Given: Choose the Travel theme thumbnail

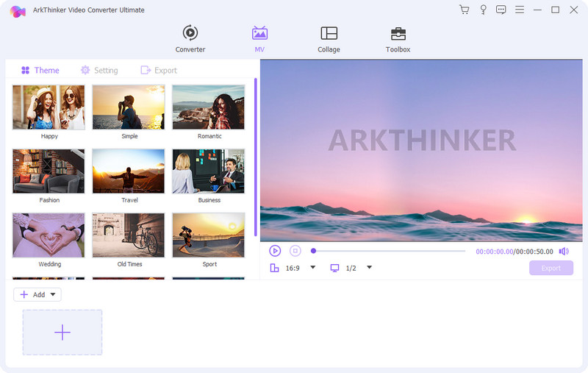Looking at the screenshot, I should click(129, 171).
